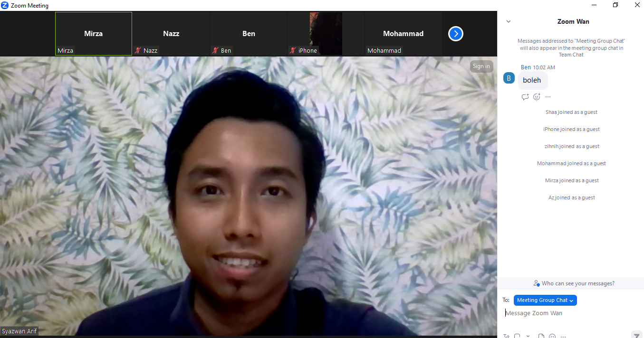Open more options for Ben's 'boleh' message

pyautogui.click(x=548, y=97)
